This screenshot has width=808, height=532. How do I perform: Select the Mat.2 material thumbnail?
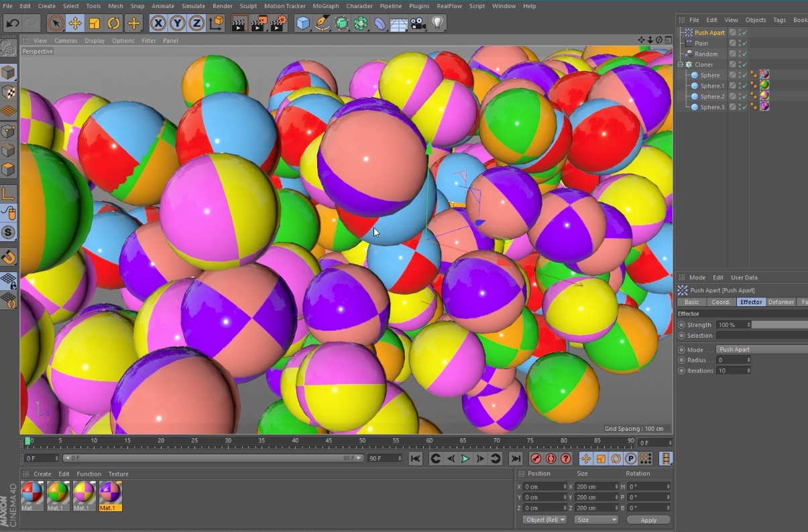84,494
